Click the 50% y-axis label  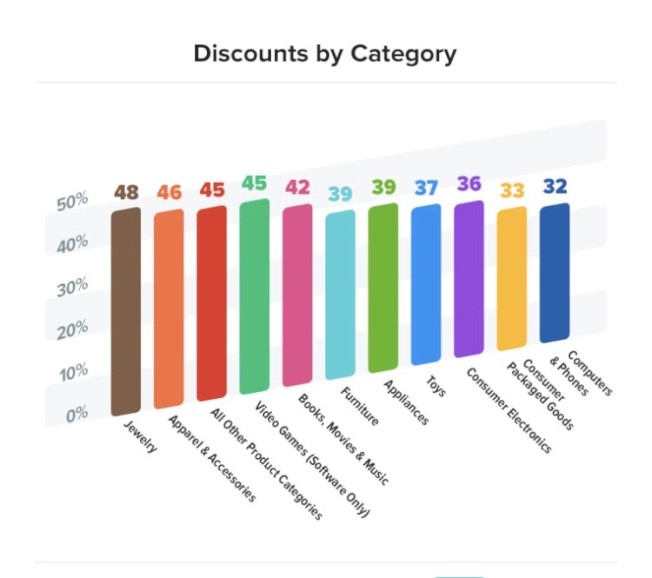(72, 203)
